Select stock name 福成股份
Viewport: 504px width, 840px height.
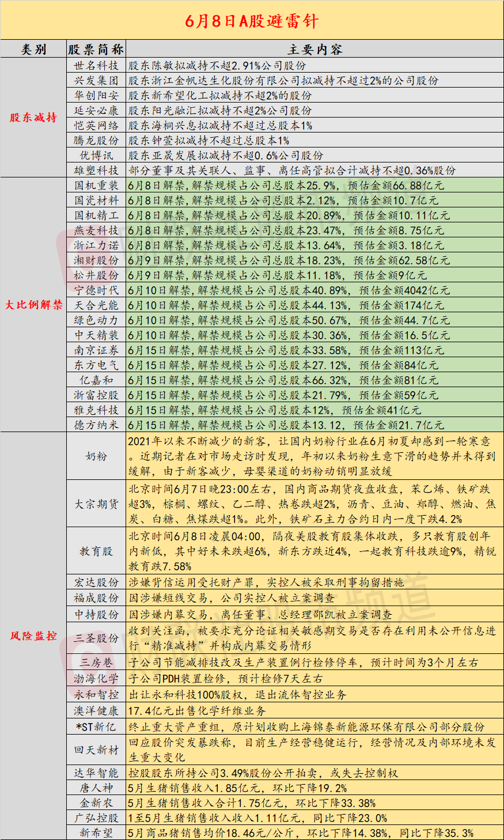[96, 598]
